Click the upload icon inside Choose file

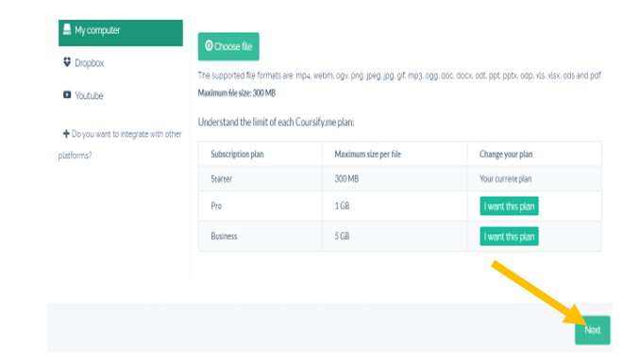209,45
